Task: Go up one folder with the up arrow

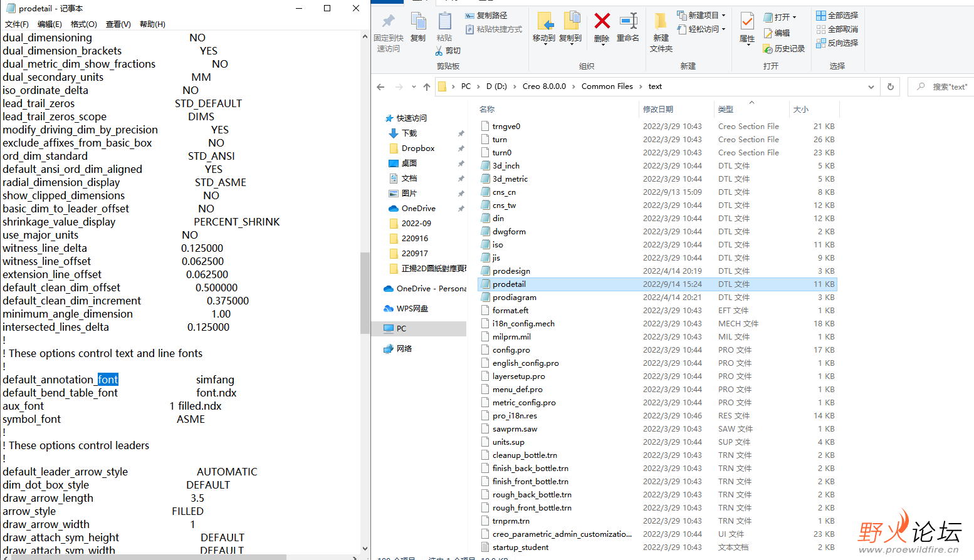Action: point(427,86)
